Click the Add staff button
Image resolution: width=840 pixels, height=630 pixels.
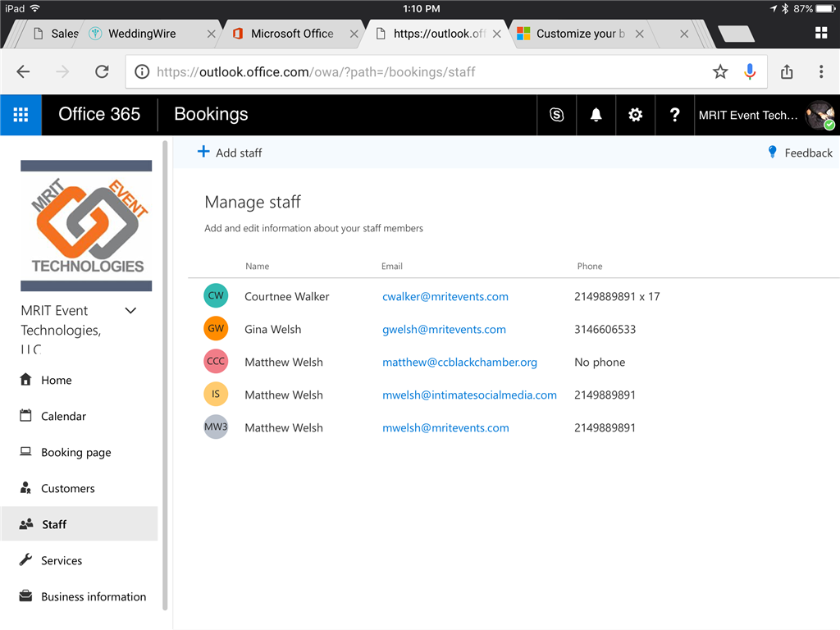point(230,153)
